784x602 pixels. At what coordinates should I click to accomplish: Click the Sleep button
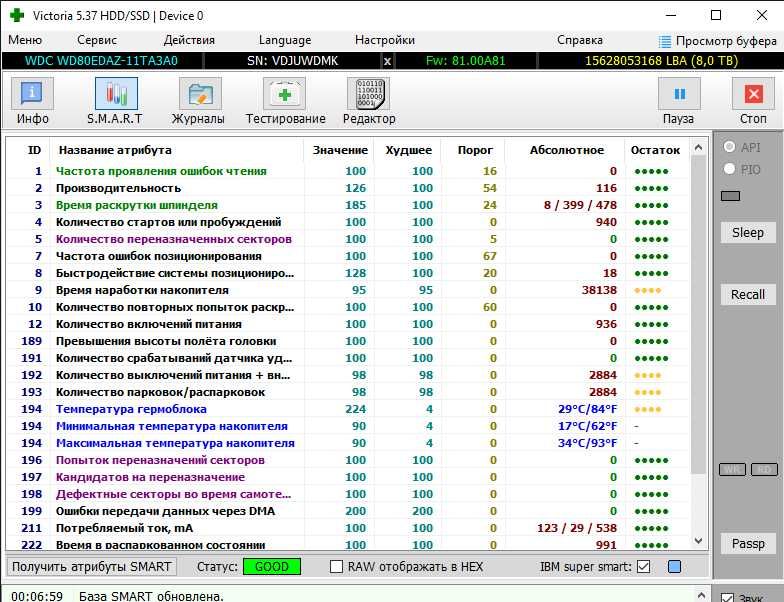click(x=748, y=232)
